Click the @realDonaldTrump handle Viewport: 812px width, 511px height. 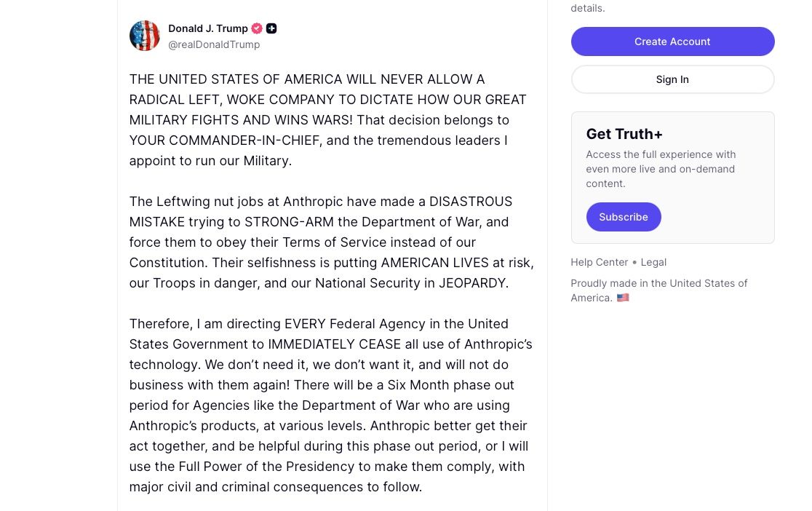[214, 44]
